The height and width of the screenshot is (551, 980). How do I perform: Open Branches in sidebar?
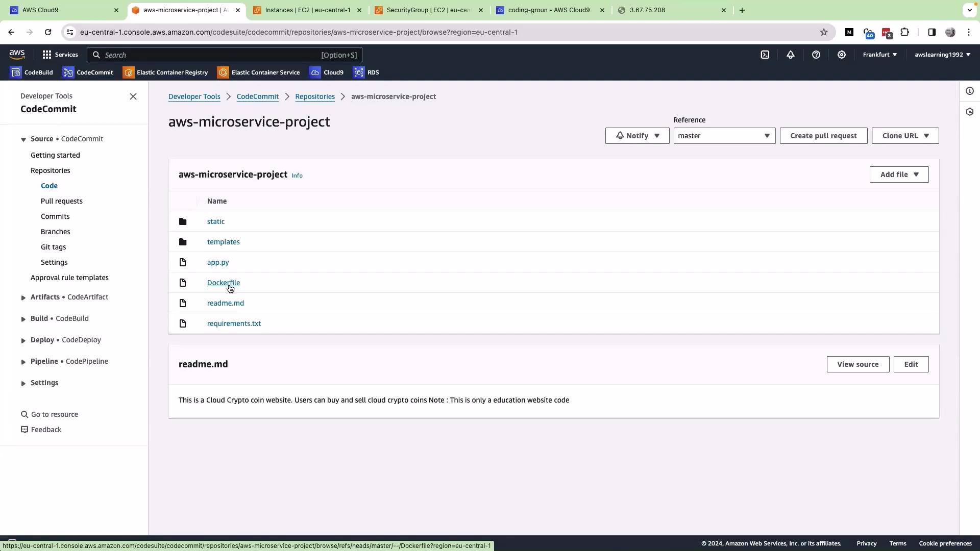coord(56,232)
